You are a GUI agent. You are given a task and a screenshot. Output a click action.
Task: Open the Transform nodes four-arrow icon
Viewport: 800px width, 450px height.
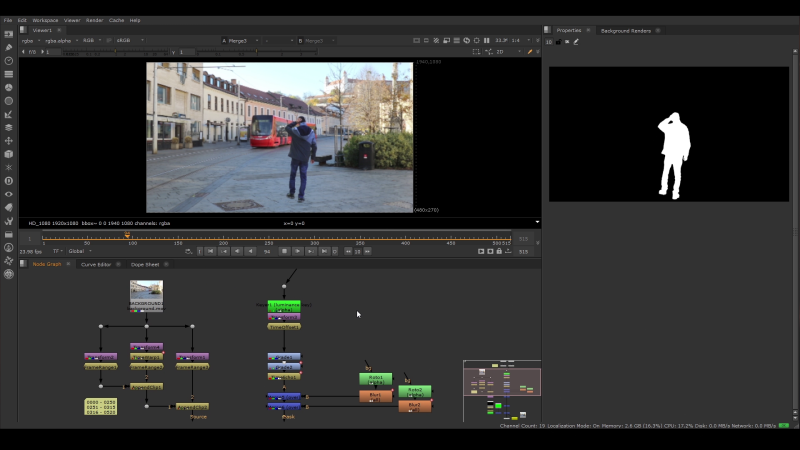(x=9, y=141)
